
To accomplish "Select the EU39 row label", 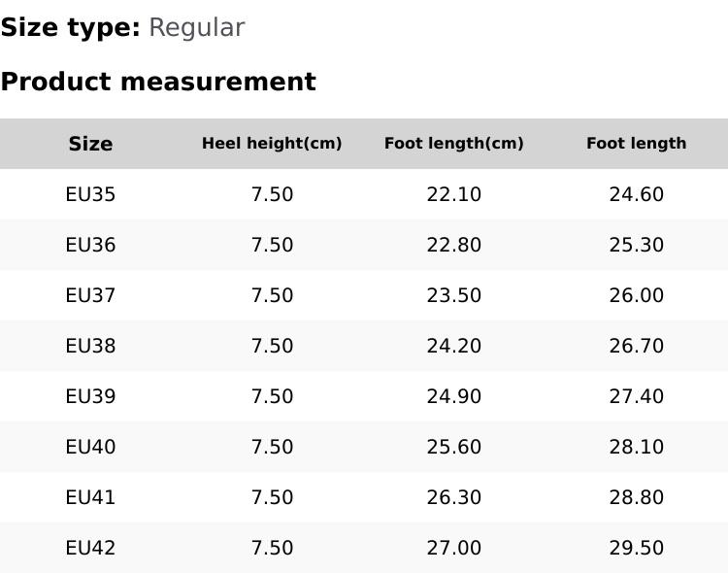I will (90, 396).
